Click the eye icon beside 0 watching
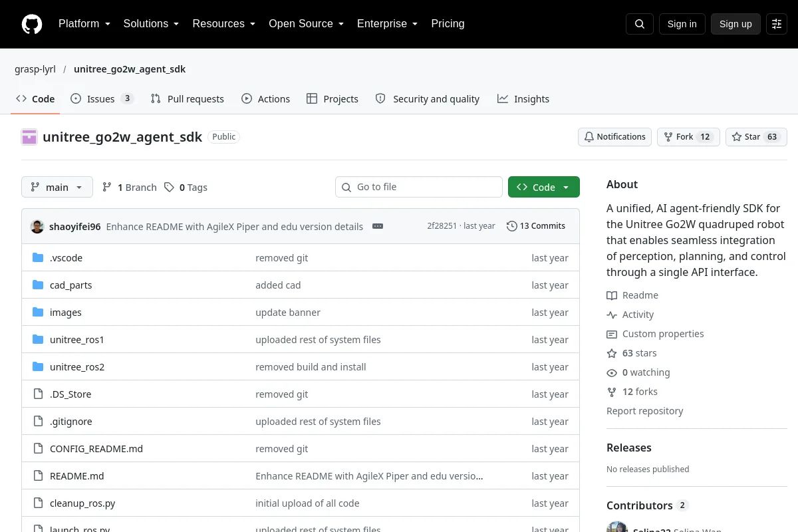This screenshot has height=532, width=798. pyautogui.click(x=612, y=372)
